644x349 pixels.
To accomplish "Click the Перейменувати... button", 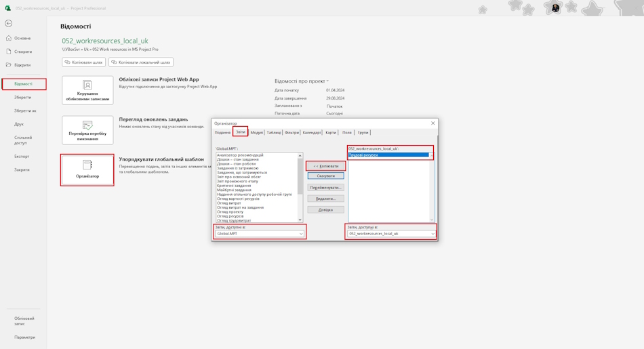I will [325, 188].
